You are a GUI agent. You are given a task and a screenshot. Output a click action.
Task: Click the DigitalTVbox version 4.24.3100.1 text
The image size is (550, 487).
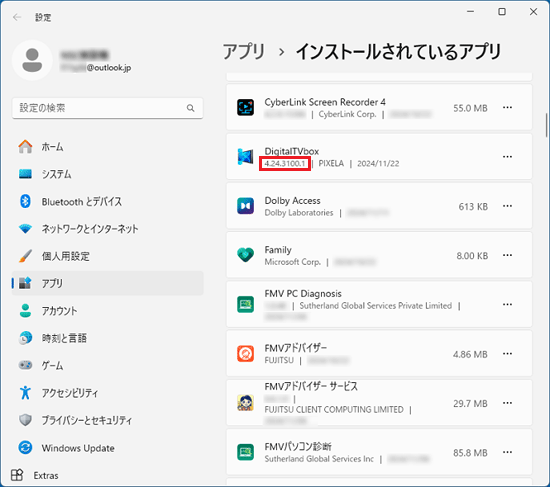[285, 164]
